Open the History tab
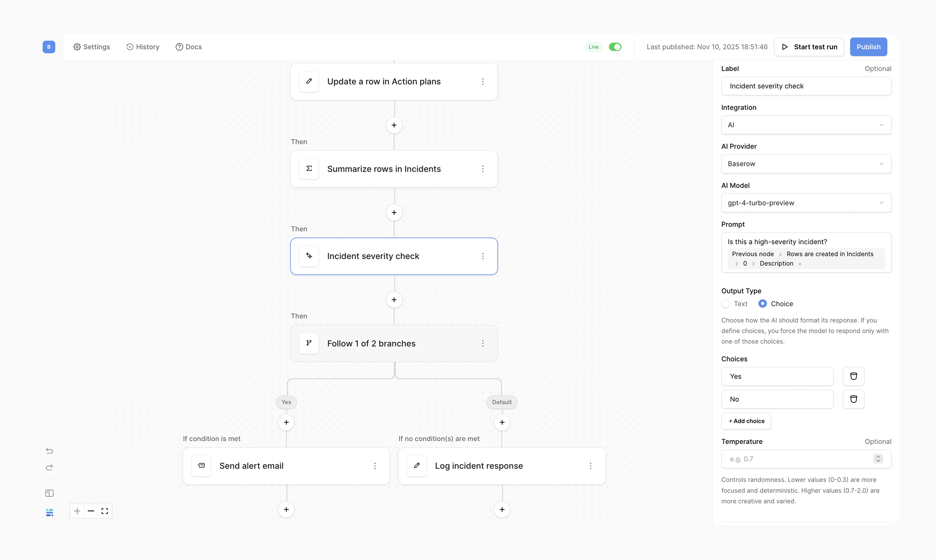Screen dimensions: 936x560 (x=143, y=47)
